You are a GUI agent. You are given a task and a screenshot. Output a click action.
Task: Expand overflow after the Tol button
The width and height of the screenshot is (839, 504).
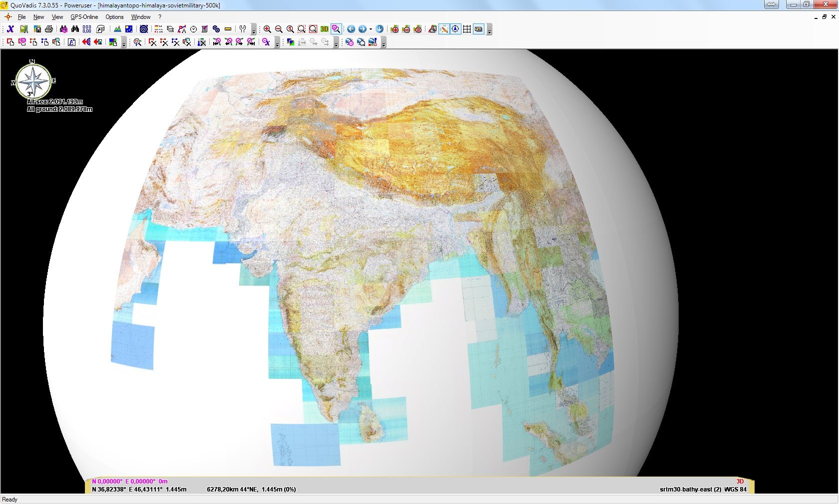click(489, 29)
